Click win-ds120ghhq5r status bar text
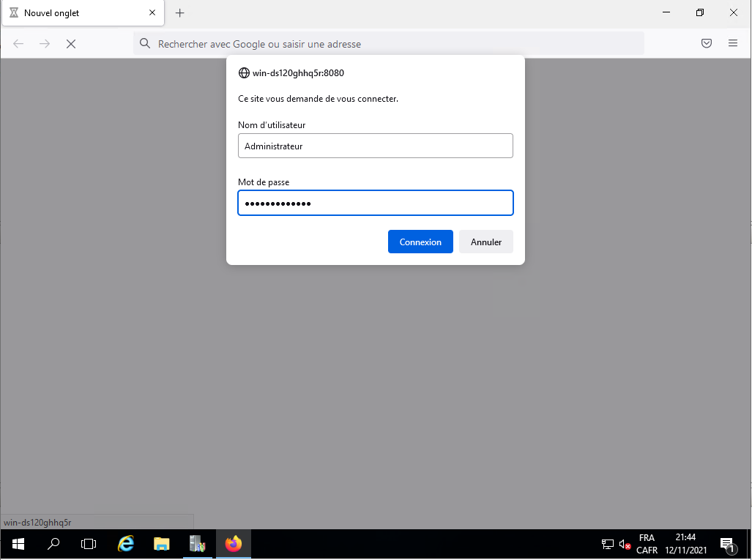 click(37, 523)
